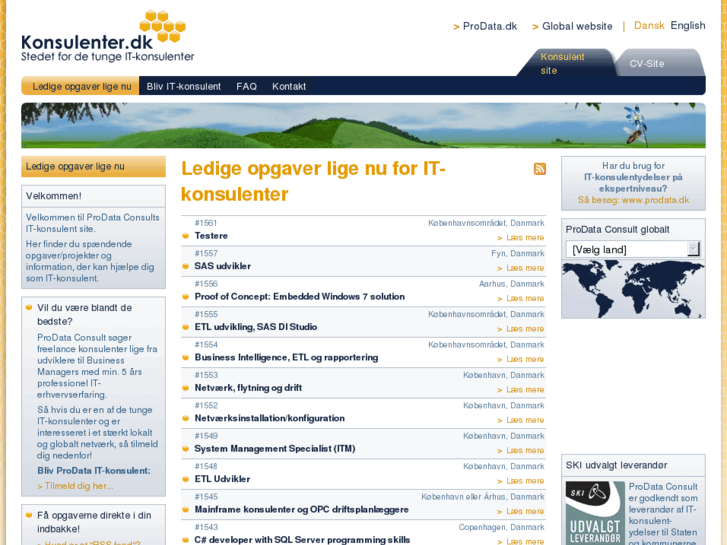Click the landscape banner image
The image size is (727, 545).
pyautogui.click(x=363, y=125)
